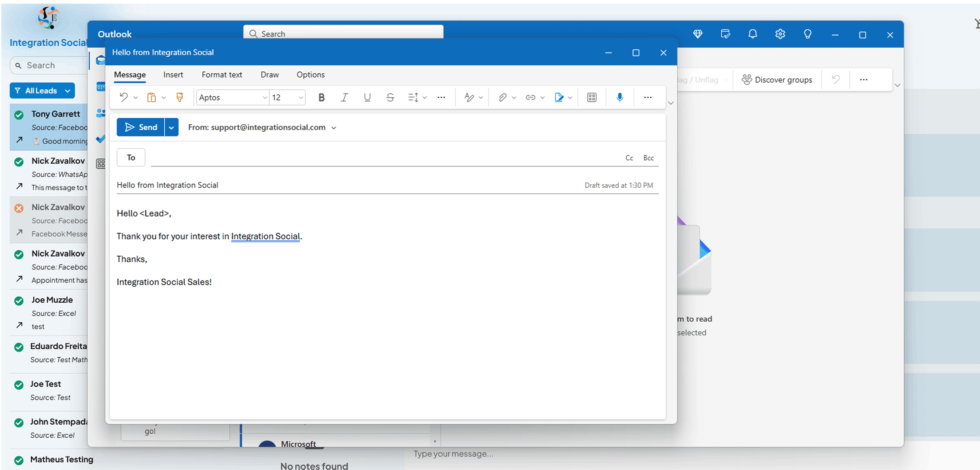Toggle Italic formatting

pyautogui.click(x=344, y=97)
